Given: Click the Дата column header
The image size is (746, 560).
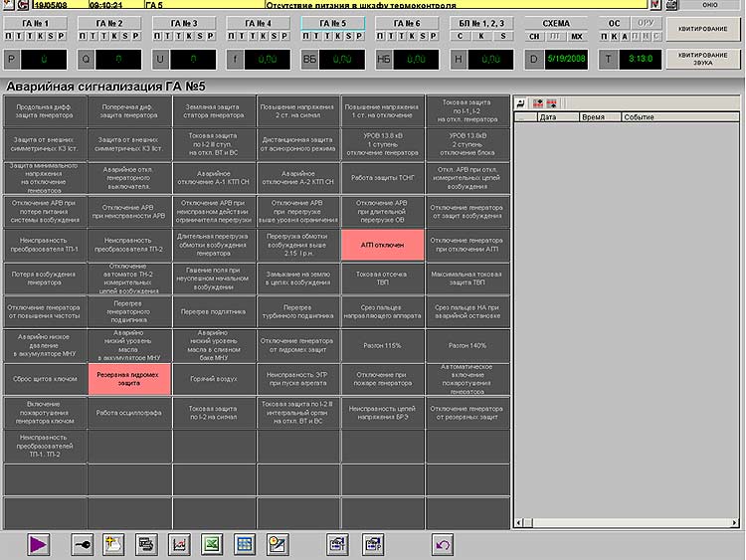Looking at the screenshot, I should (x=547, y=116).
